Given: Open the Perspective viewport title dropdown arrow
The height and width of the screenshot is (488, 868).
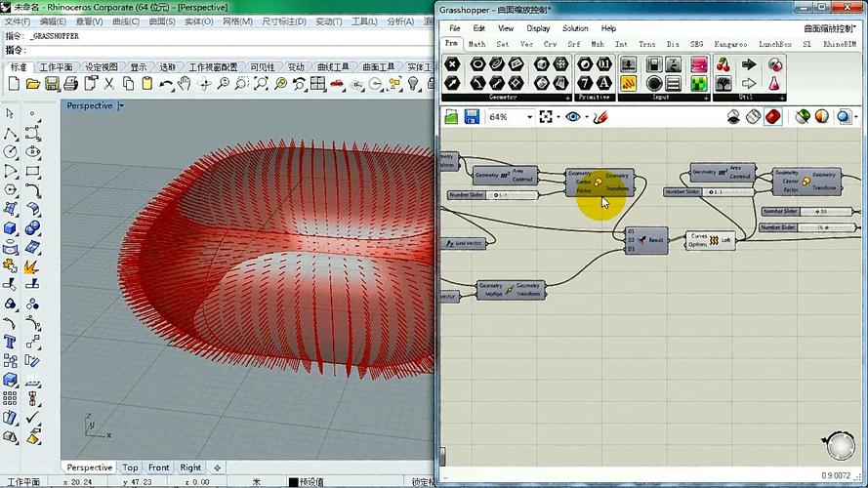Looking at the screenshot, I should 121,105.
